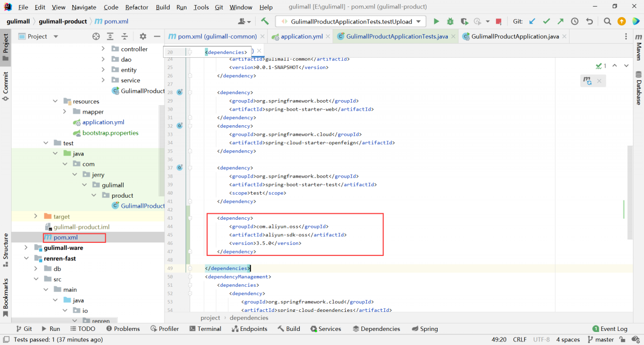Select bootstrap.properties file
The height and width of the screenshot is (345, 644).
click(110, 133)
